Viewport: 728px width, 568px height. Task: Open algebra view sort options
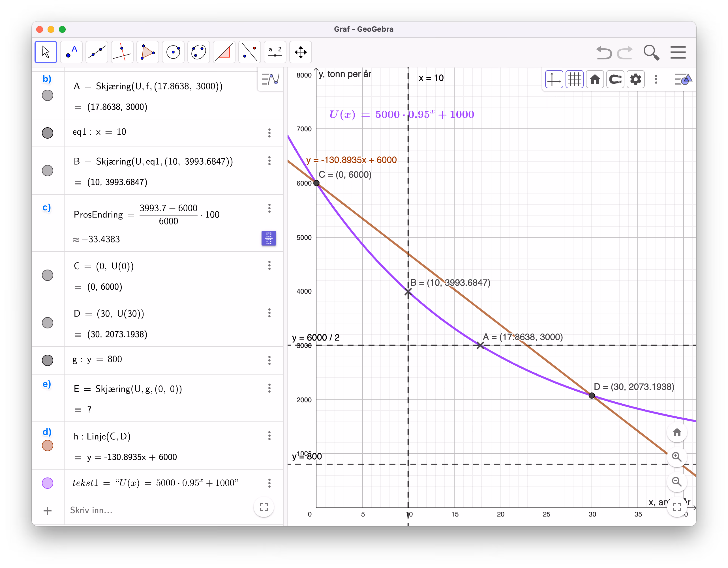pyautogui.click(x=270, y=79)
